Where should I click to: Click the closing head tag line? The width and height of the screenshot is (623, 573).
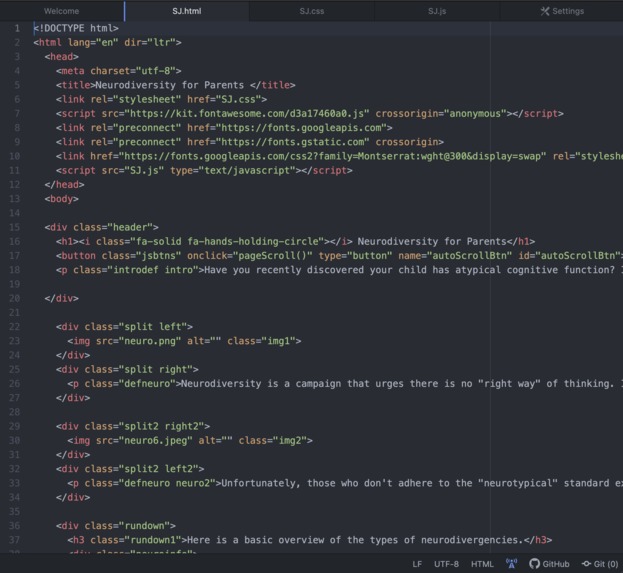click(x=64, y=184)
